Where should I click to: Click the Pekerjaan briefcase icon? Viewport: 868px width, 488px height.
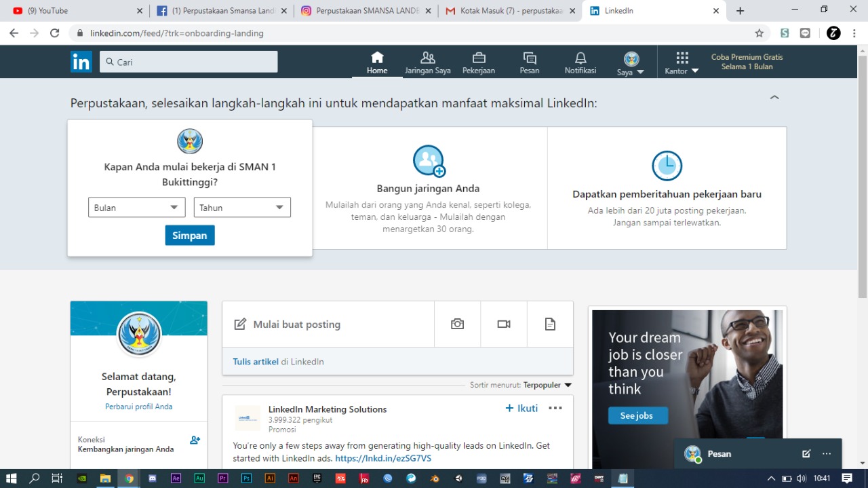(x=479, y=58)
